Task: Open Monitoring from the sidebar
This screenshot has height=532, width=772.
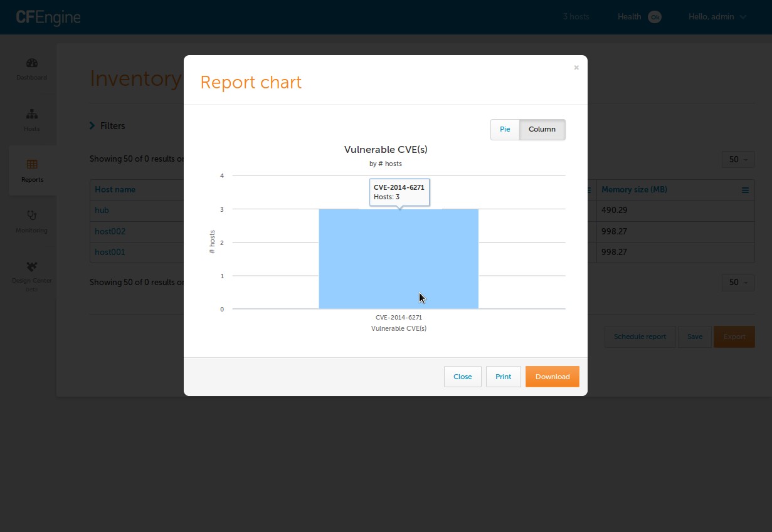Action: click(31, 221)
